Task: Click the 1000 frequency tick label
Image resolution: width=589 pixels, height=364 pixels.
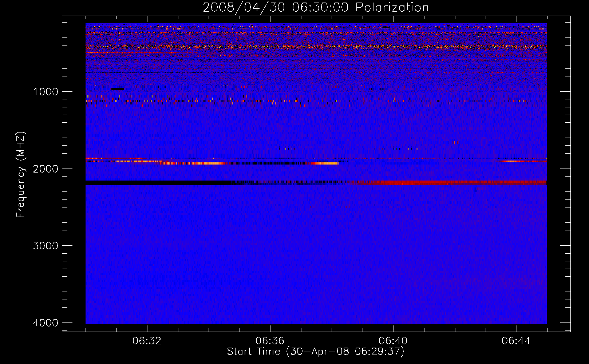Action: coord(46,92)
